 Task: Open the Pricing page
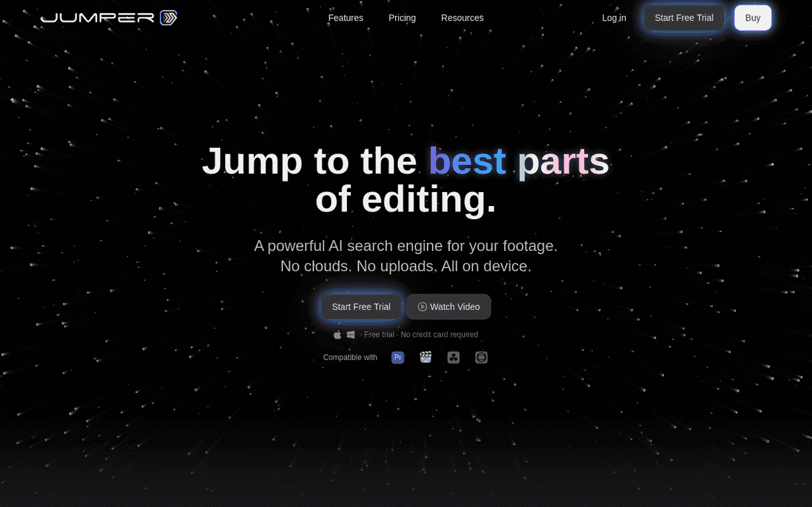(402, 18)
